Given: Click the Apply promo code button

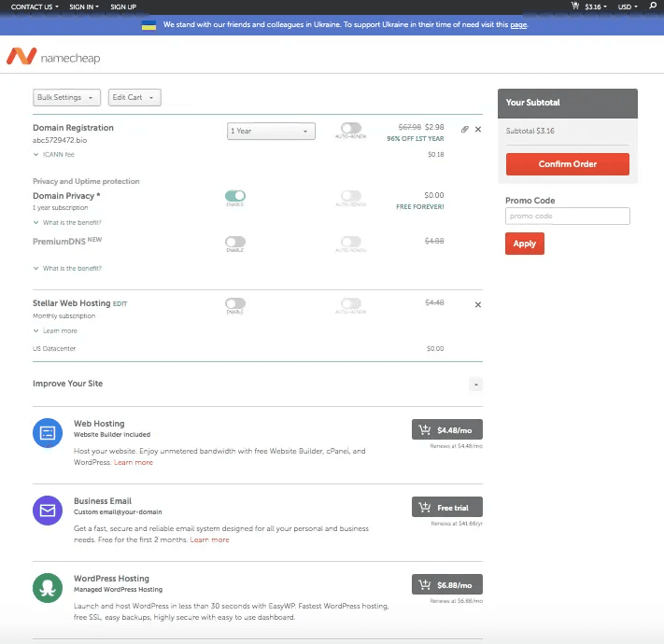Looking at the screenshot, I should pyautogui.click(x=525, y=244).
